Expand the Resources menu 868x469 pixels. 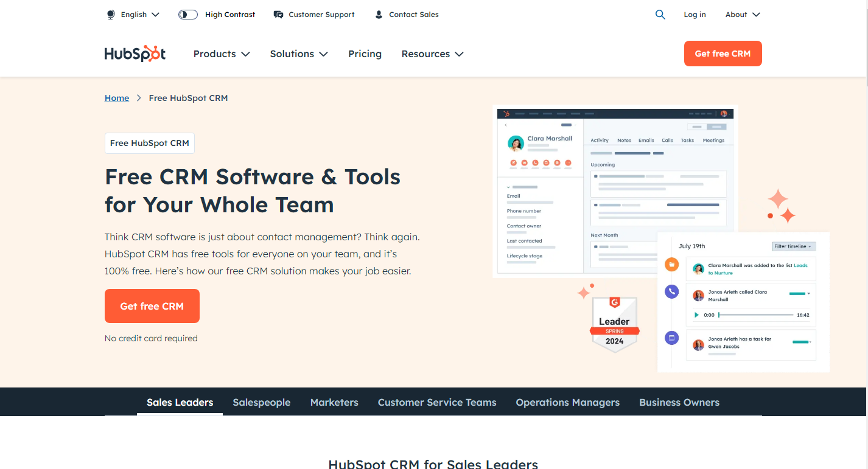pos(432,54)
